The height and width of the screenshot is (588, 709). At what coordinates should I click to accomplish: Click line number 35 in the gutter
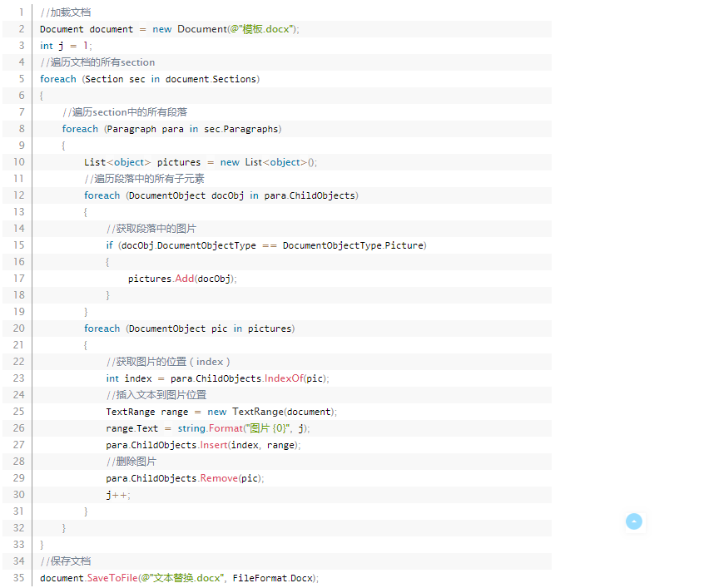tap(19, 578)
